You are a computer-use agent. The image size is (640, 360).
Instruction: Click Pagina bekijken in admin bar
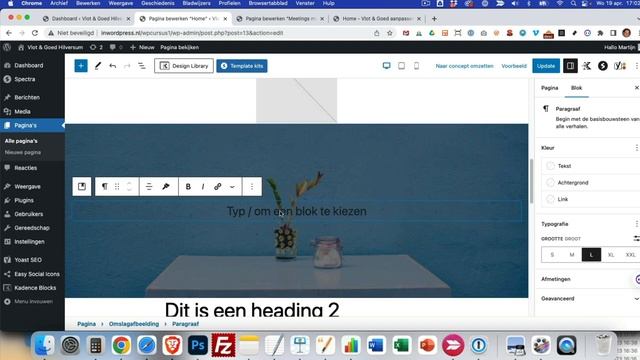[180, 47]
